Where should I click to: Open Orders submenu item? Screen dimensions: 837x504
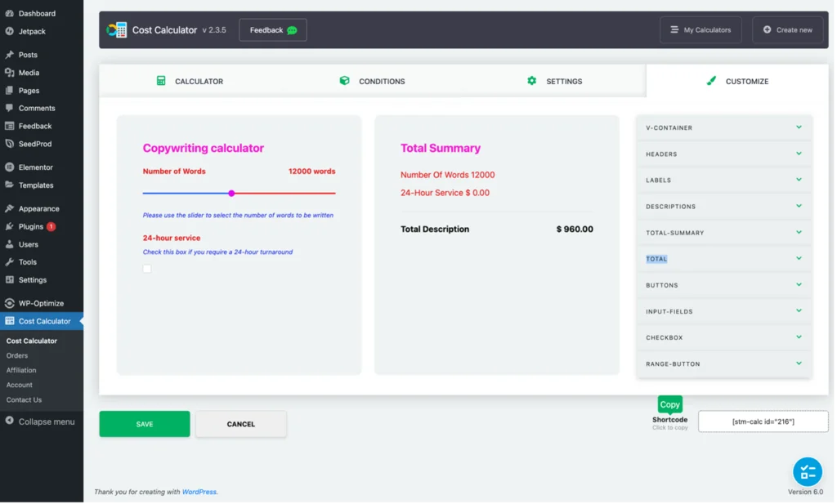17,356
